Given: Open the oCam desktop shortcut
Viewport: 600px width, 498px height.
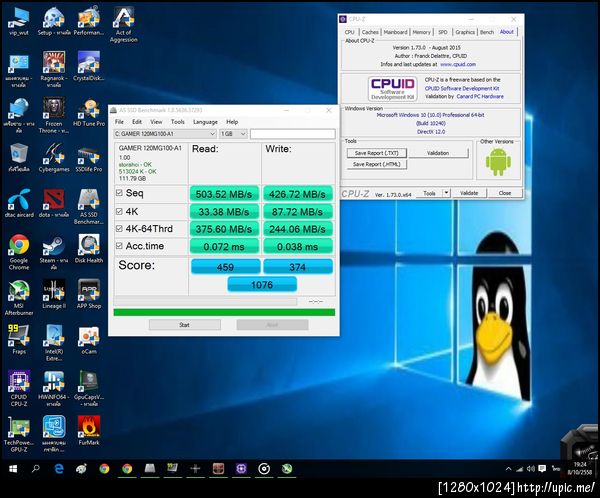Looking at the screenshot, I should (89, 340).
